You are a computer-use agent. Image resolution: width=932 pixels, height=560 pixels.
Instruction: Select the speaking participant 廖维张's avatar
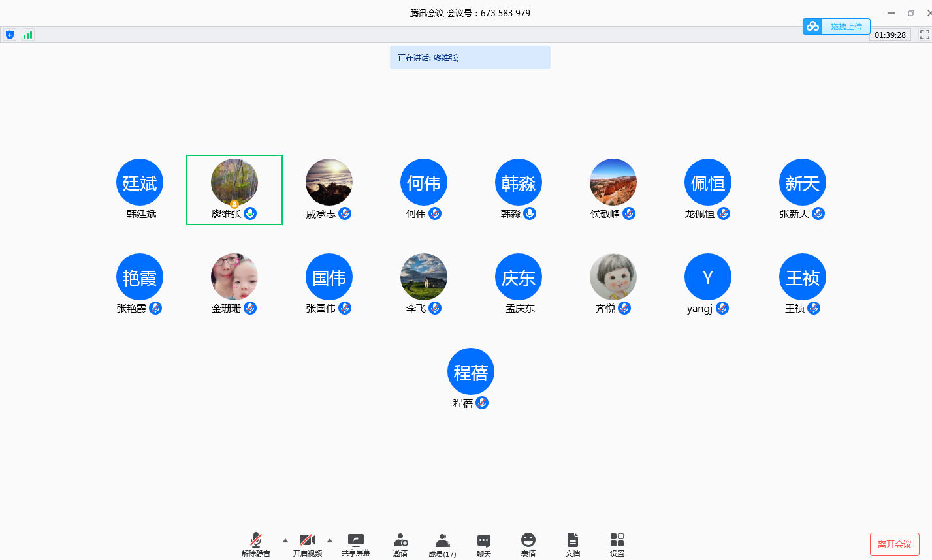point(234,182)
